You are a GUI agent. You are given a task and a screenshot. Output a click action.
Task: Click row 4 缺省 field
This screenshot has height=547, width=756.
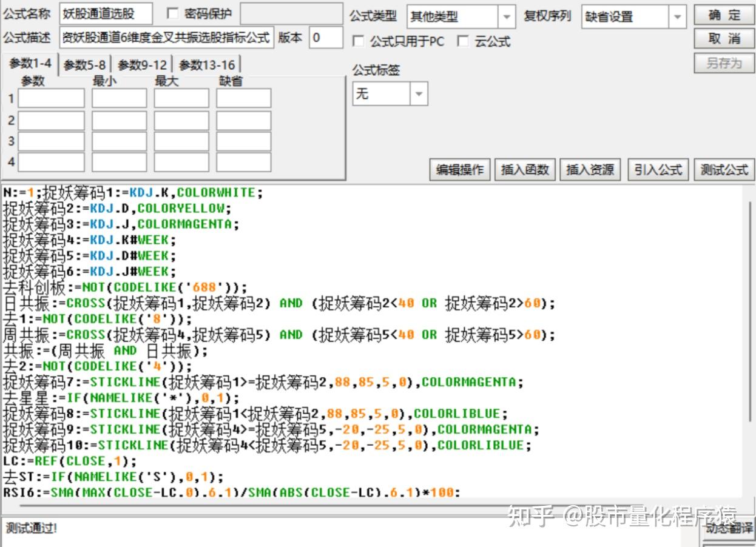coord(244,162)
